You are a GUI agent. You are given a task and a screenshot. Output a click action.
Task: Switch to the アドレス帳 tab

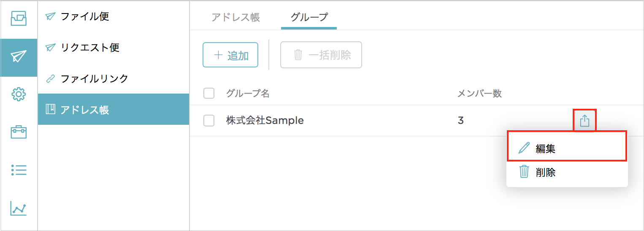pos(235,17)
